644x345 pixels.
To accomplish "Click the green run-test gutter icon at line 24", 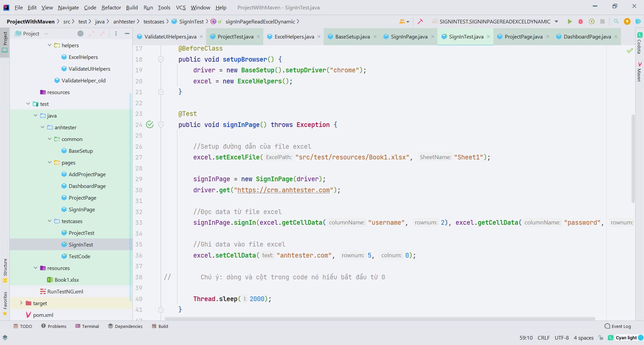I will pos(150,125).
